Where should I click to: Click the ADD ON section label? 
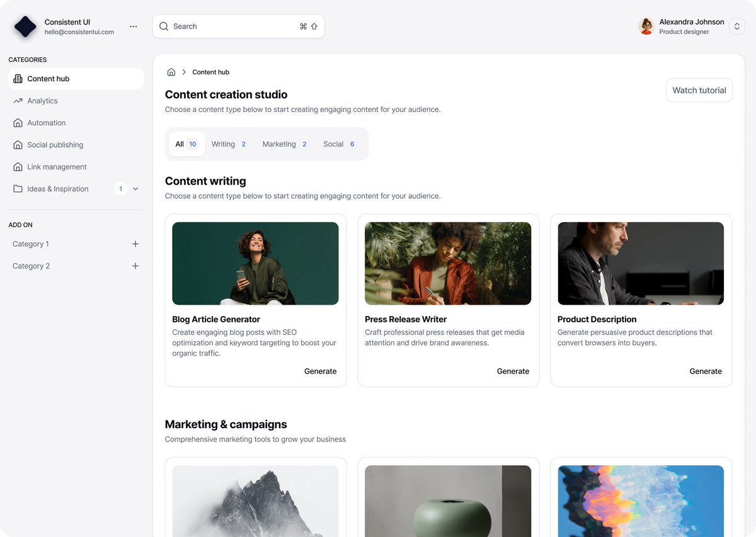coord(21,225)
